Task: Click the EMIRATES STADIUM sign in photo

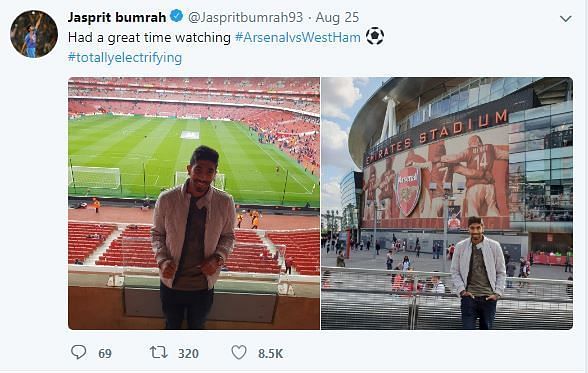Action: tap(437, 137)
